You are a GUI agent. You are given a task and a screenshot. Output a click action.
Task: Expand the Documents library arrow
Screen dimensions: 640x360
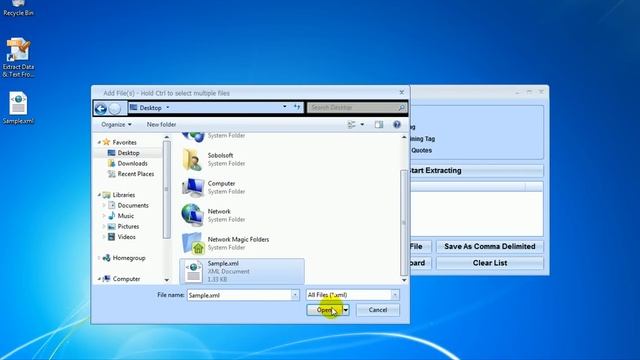pyautogui.click(x=104, y=205)
